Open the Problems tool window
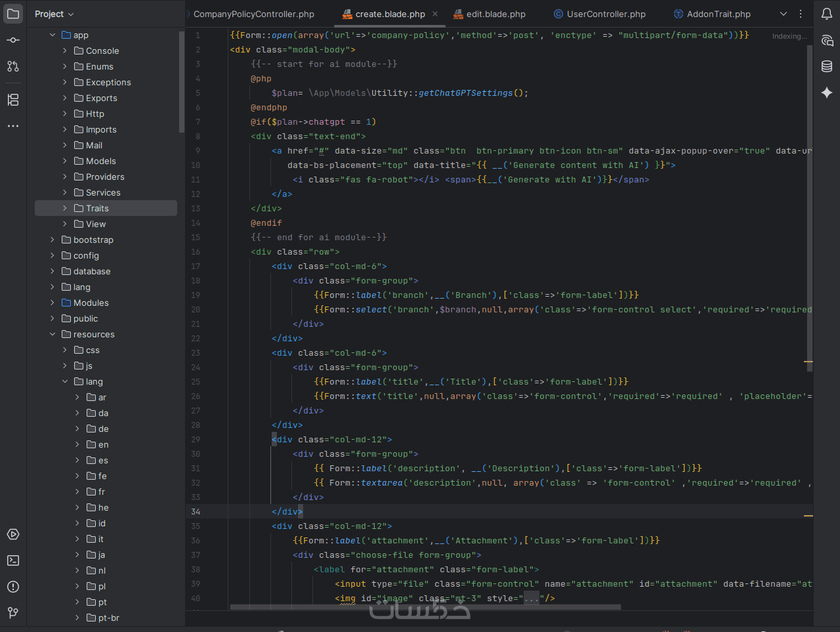Viewport: 840px width, 632px height. click(x=13, y=587)
